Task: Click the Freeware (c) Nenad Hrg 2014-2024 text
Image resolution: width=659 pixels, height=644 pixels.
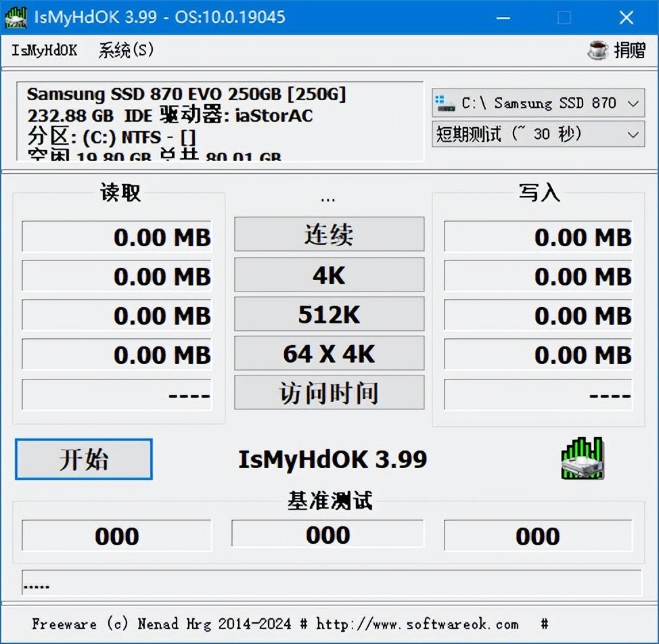Action: pyautogui.click(x=162, y=624)
